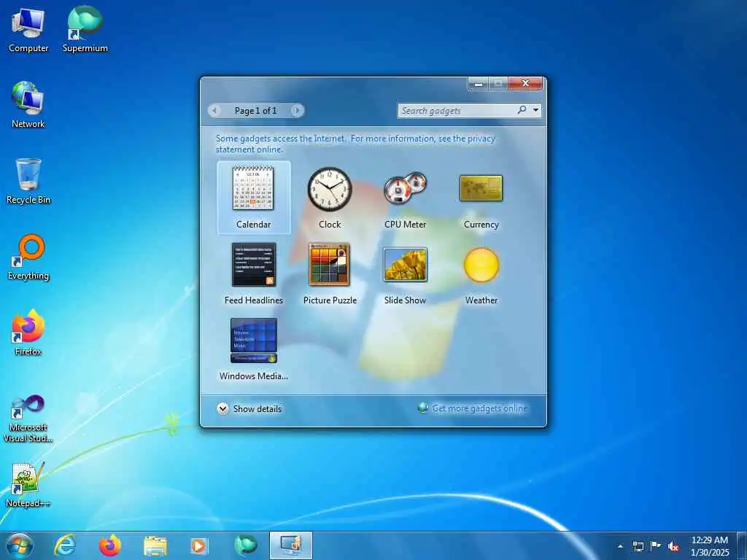
Task: Click the Notepad++ desktop shortcut
Action: [x=28, y=484]
